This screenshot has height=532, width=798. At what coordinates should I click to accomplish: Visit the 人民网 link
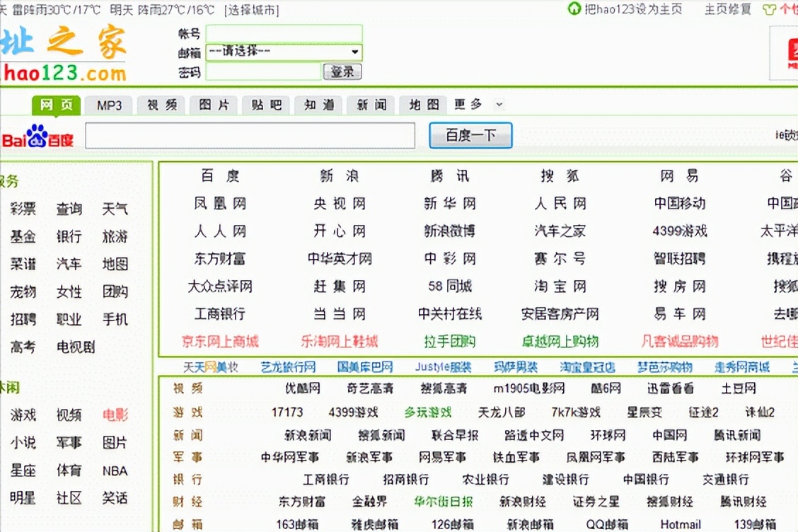[560, 204]
